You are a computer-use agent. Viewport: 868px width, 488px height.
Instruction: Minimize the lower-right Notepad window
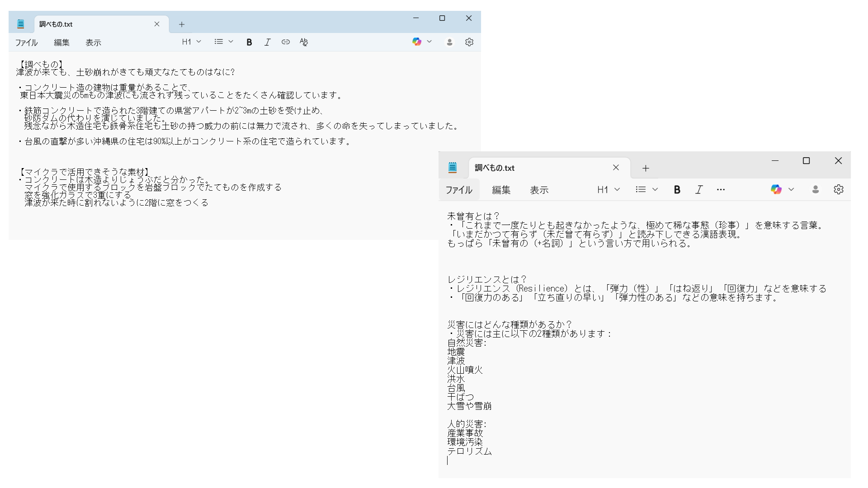[775, 161]
